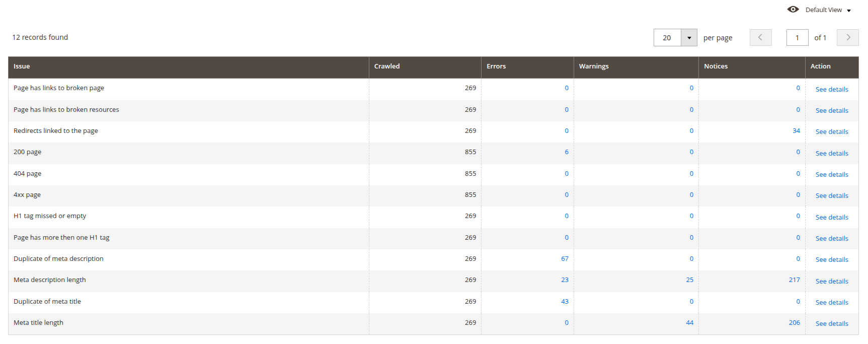Image resolution: width=868 pixels, height=344 pixels.
Task: Go to the next page arrow
Action: [848, 38]
